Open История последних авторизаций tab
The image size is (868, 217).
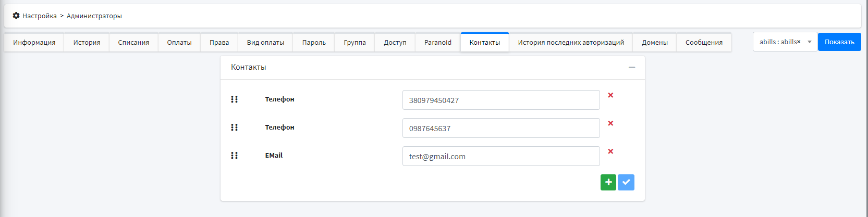[x=571, y=43]
